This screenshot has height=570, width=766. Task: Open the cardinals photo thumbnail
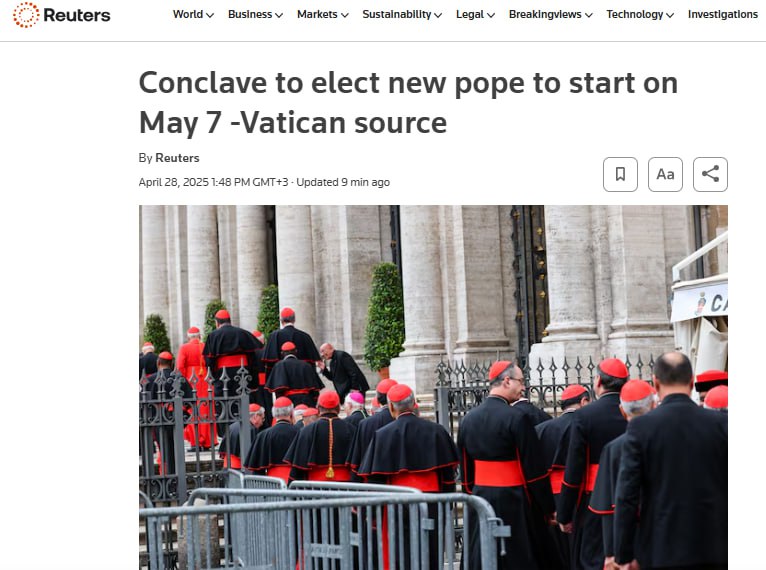433,387
